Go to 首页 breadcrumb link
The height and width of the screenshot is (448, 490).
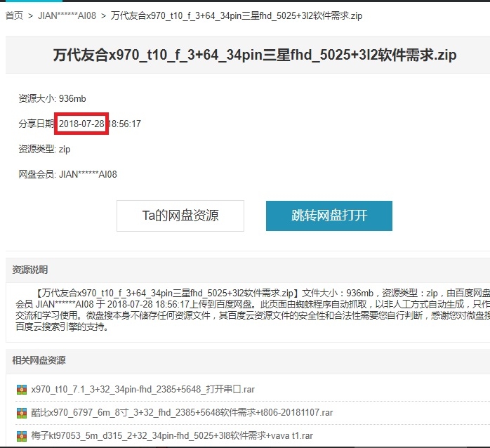pos(14,15)
